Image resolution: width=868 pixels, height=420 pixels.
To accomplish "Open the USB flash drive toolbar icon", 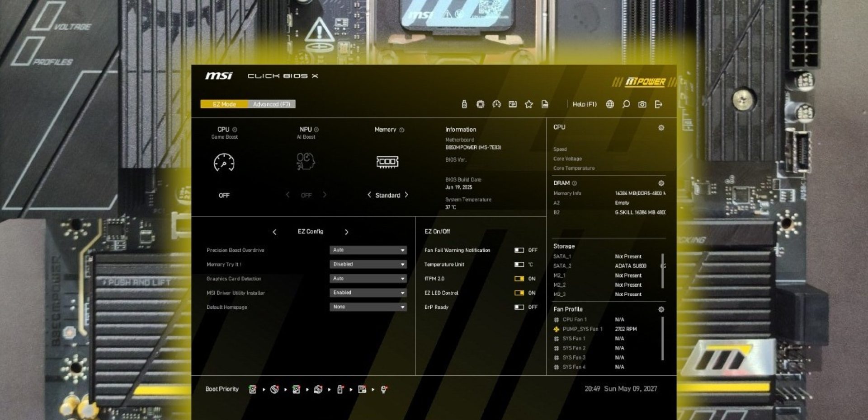I will (464, 104).
